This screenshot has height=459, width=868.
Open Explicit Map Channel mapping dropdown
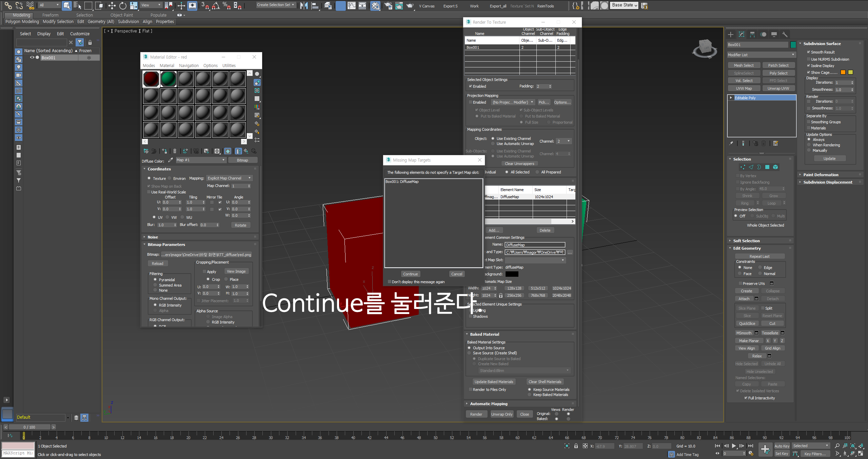point(229,178)
